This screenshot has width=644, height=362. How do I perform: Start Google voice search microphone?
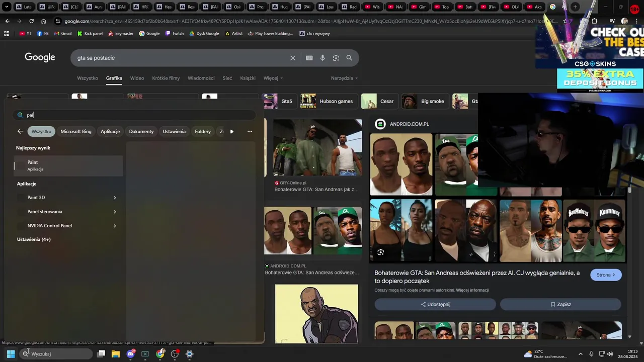pos(323,58)
